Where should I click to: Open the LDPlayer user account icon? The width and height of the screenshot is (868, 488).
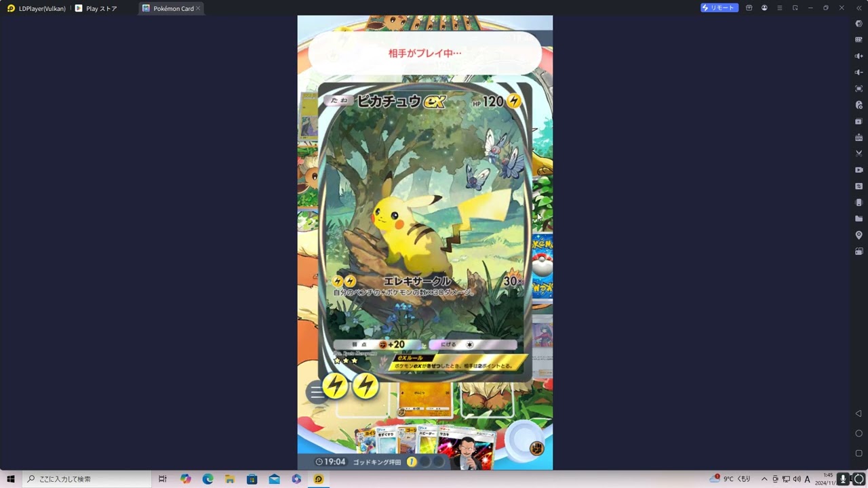pyautogui.click(x=764, y=8)
